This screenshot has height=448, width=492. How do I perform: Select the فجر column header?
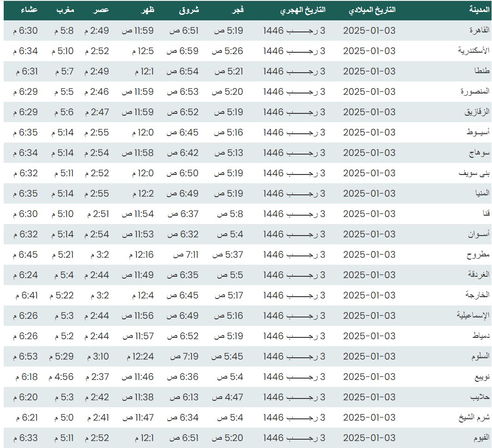click(x=237, y=10)
